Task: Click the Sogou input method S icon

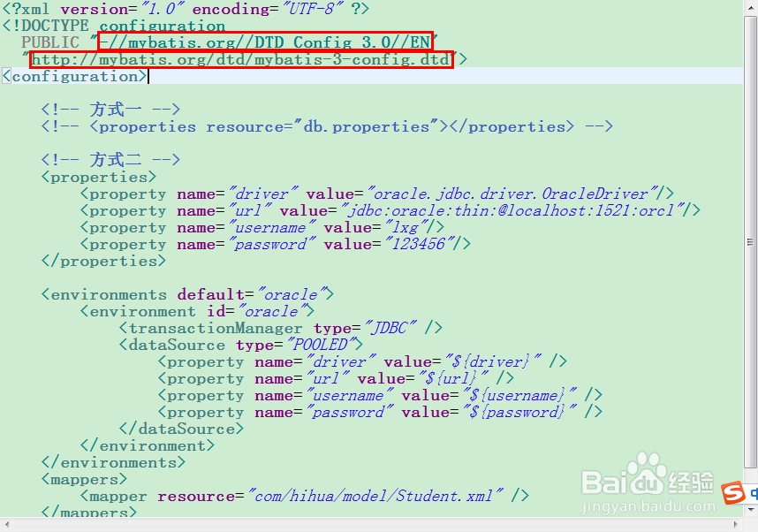Action: point(733,493)
